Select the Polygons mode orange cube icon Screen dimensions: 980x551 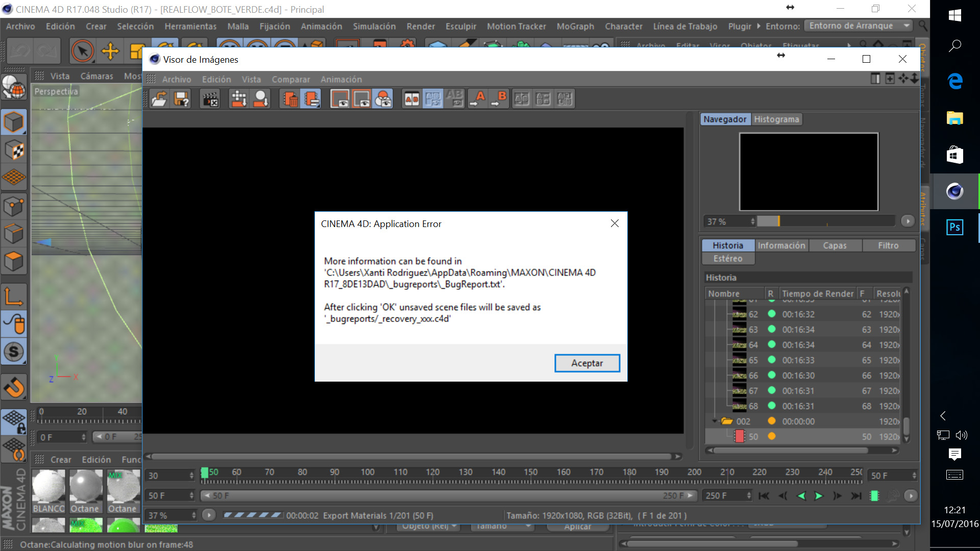pos(14,262)
